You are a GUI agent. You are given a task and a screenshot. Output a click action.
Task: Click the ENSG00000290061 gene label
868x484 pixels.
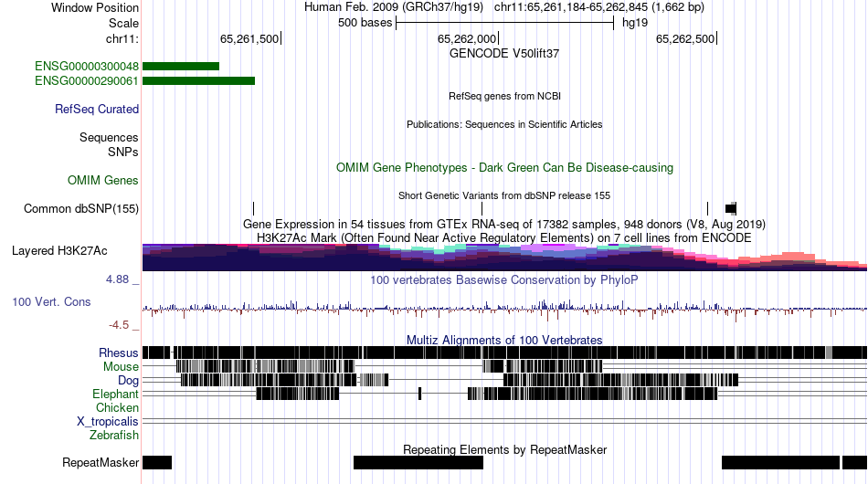[x=87, y=80]
